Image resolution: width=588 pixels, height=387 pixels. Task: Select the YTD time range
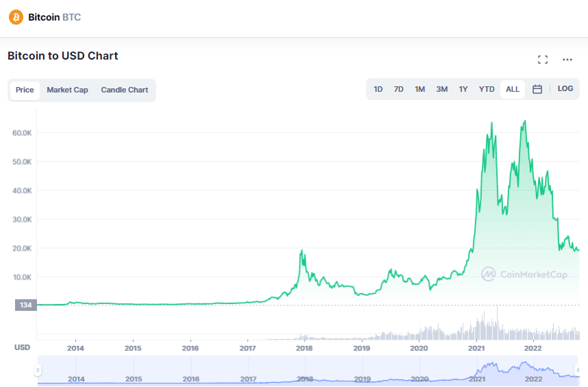coord(487,89)
